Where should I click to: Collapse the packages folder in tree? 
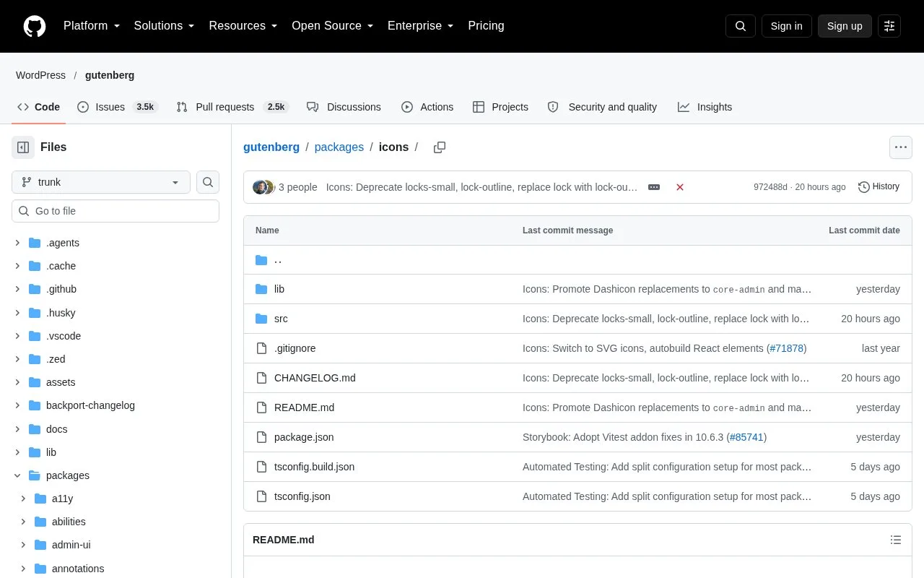(17, 475)
